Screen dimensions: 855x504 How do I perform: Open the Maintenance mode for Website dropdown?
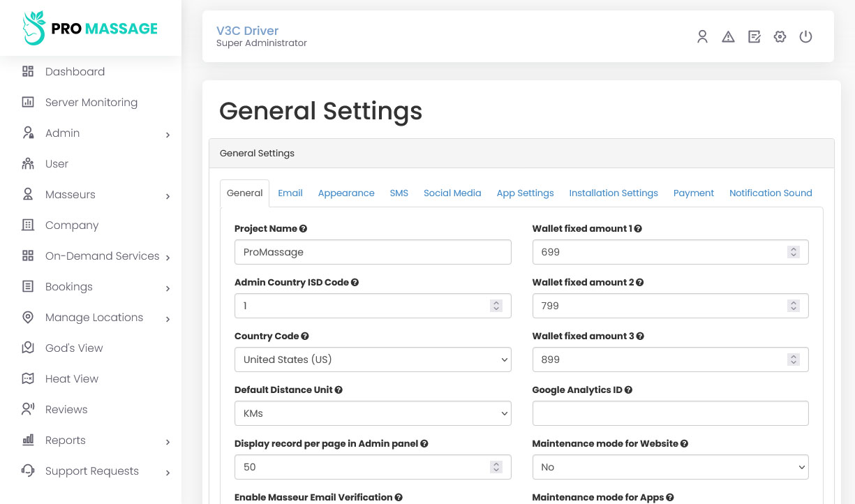click(x=670, y=467)
